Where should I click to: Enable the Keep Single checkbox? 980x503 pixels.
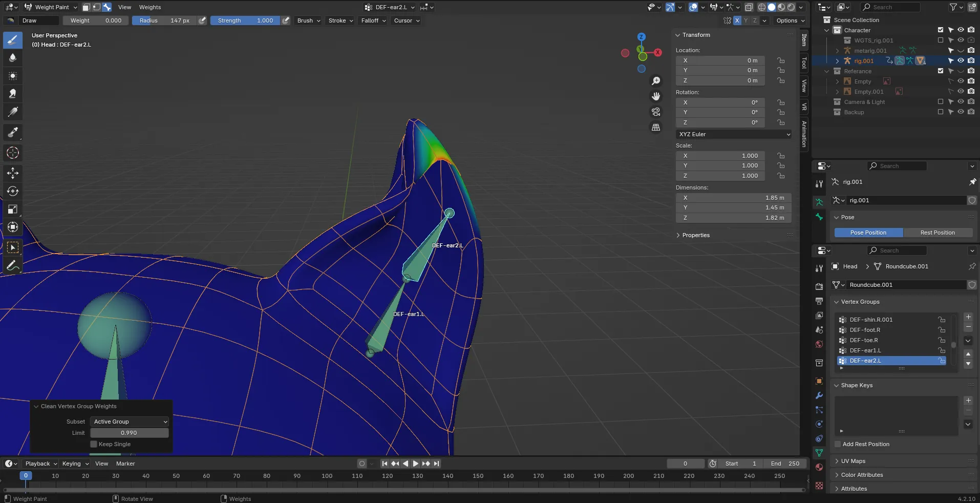pos(94,444)
